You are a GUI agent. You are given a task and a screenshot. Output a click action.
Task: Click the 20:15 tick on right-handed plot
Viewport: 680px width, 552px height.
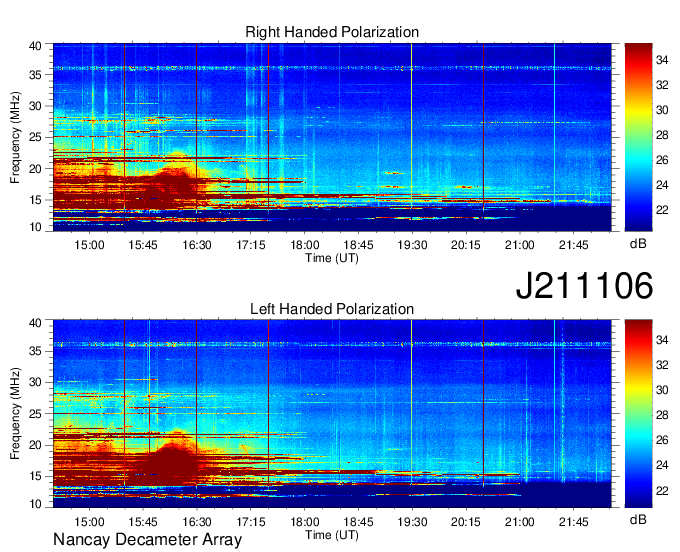pyautogui.click(x=466, y=245)
